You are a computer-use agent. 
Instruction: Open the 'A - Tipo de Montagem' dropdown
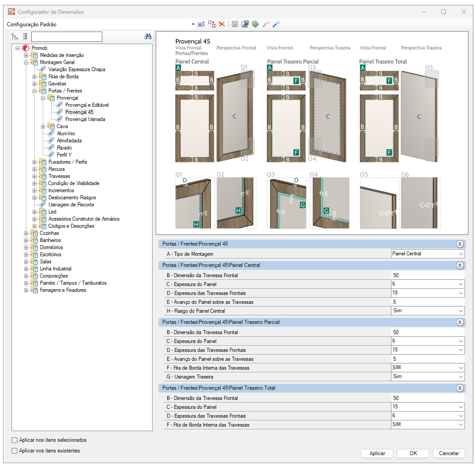[x=460, y=254]
